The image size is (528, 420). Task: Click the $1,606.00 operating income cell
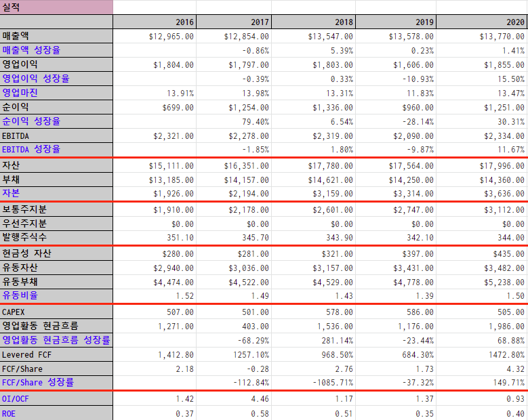(x=396, y=64)
